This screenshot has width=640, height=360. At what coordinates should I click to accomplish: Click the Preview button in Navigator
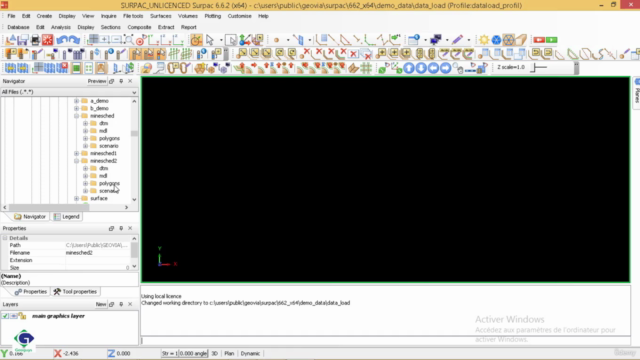point(97,81)
